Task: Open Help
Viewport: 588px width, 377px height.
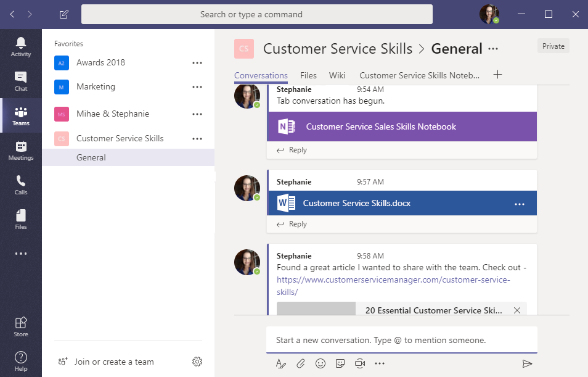Action: pos(20,361)
